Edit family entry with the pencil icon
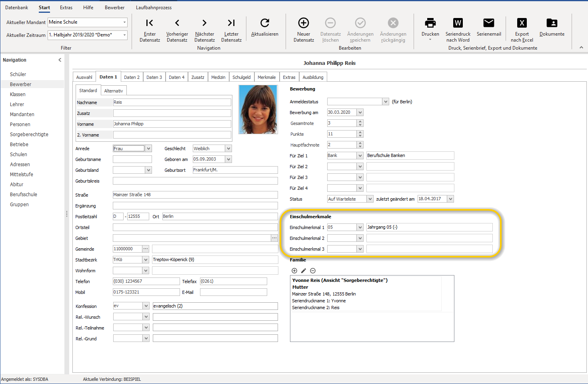Image resolution: width=588 pixels, height=384 pixels. 304,271
